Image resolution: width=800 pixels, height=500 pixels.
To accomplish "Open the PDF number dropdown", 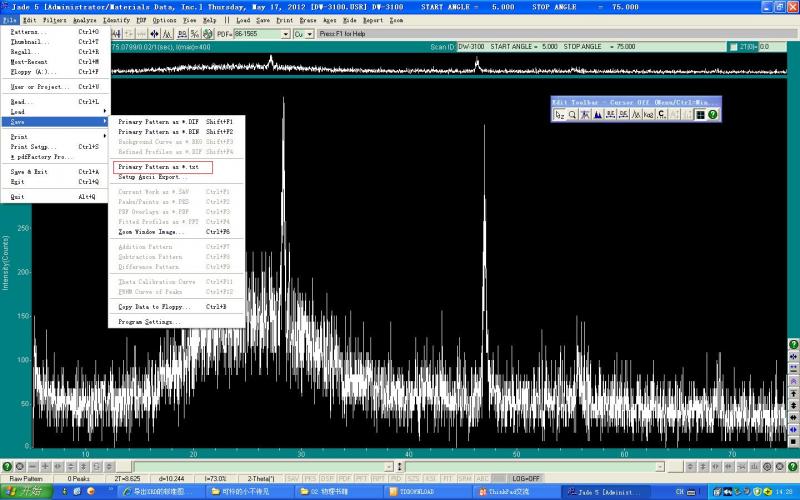I will click(284, 34).
